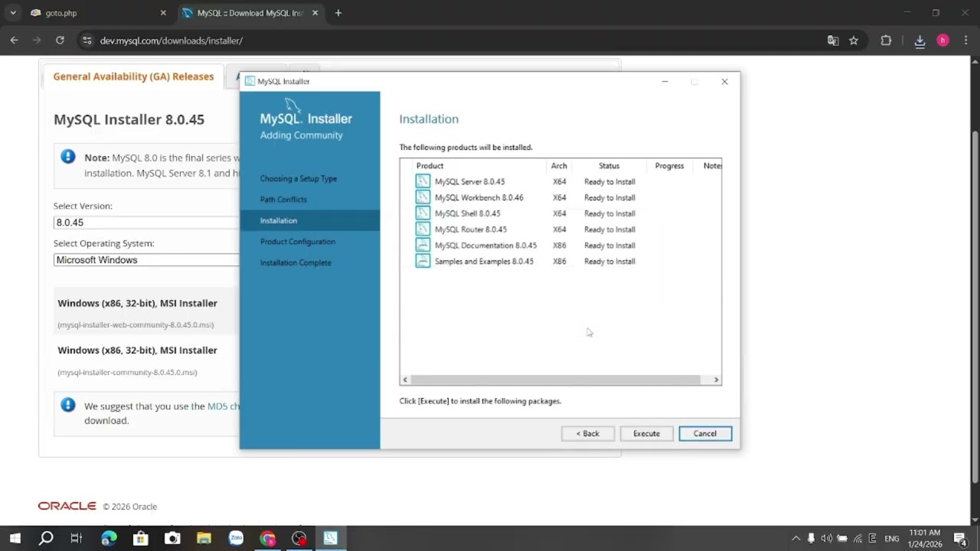Viewport: 980px width, 551px height.
Task: Select the MySQL Download browser tab
Action: point(250,13)
